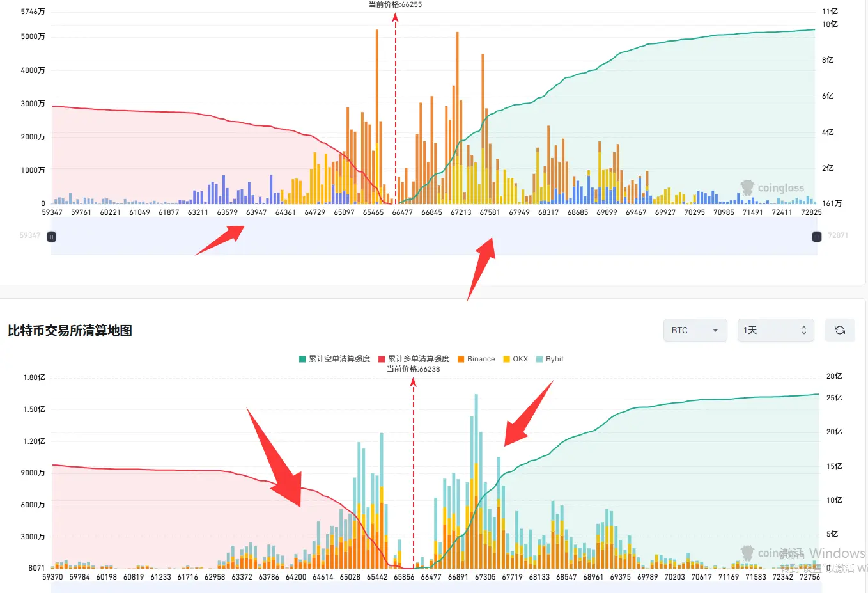Click the 71169 price label

point(729,577)
